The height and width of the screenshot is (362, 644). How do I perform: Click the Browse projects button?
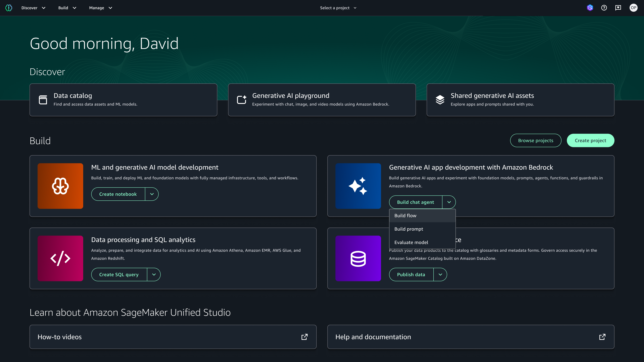click(x=536, y=140)
